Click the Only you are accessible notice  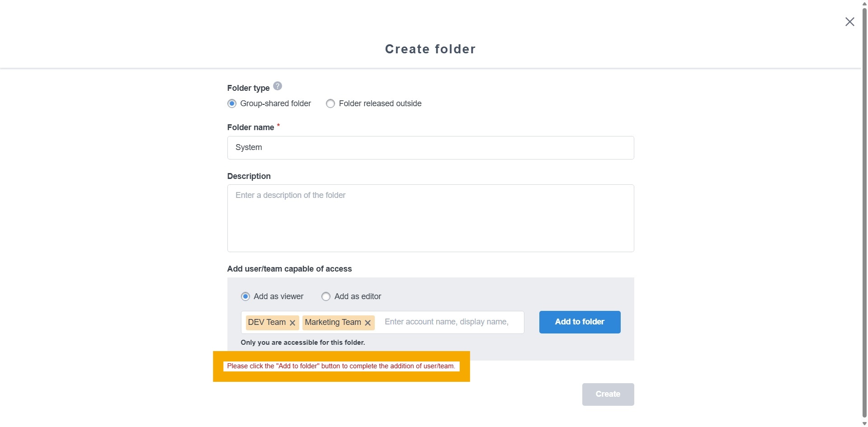[x=302, y=343]
